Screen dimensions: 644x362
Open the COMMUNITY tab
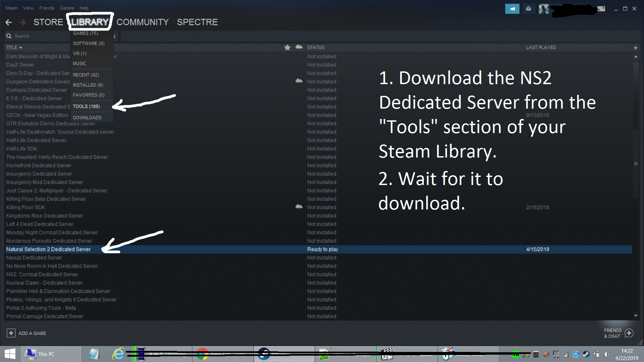point(143,22)
